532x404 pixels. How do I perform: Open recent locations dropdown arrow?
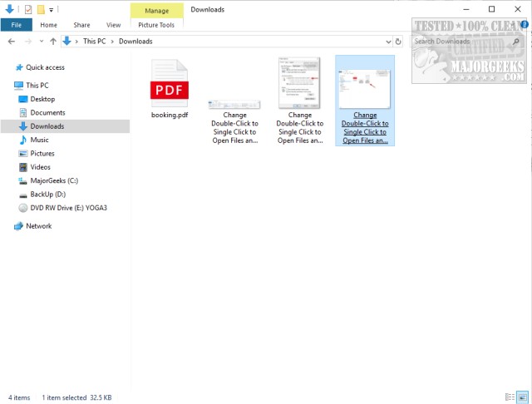click(42, 41)
